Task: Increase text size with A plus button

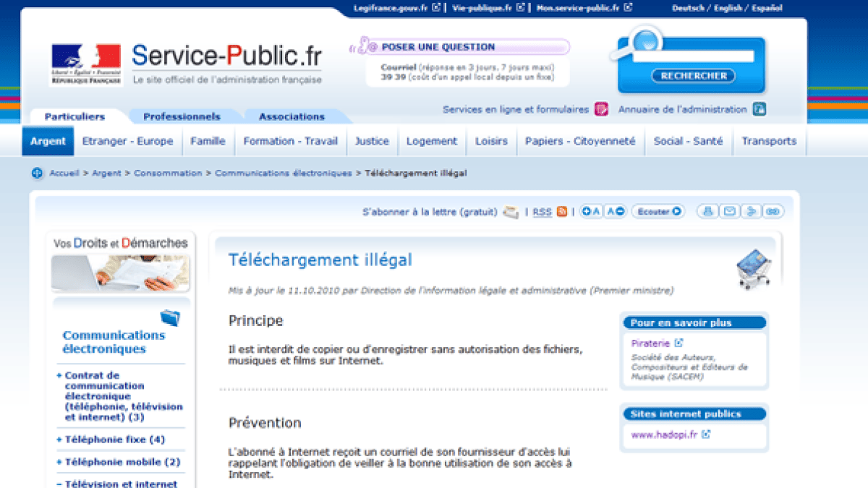Action: (592, 212)
